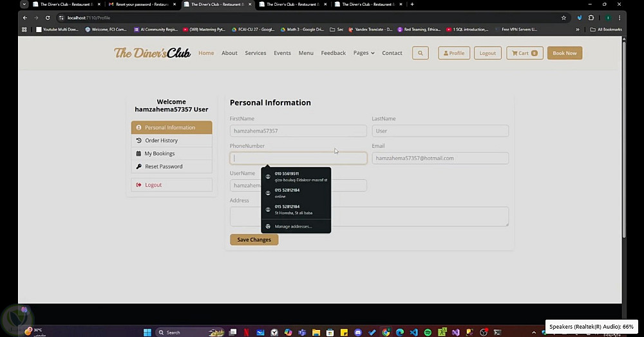Viewport: 644px width, 337px height.
Task: Open Visual Studio purple icon in taskbar
Action: 455,332
